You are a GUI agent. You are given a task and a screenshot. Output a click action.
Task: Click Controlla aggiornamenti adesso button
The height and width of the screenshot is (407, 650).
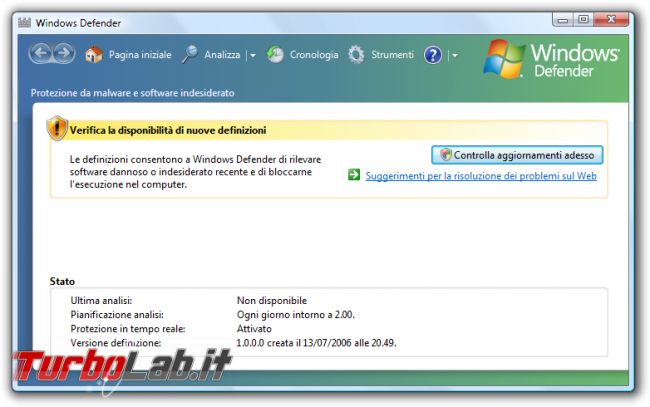[x=517, y=155]
